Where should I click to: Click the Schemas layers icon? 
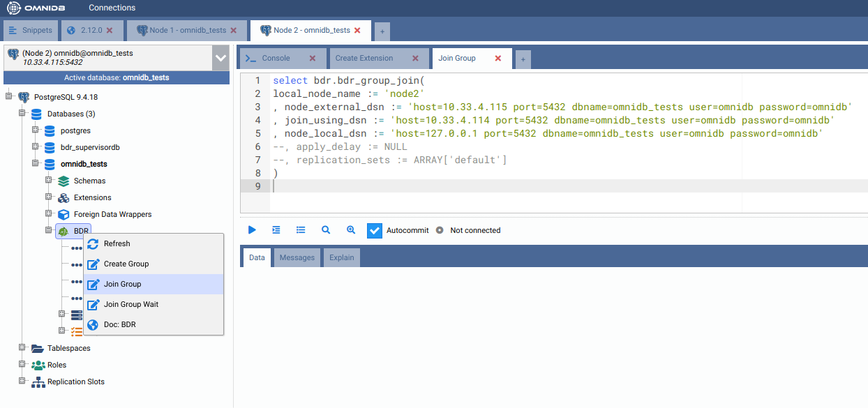pos(63,181)
